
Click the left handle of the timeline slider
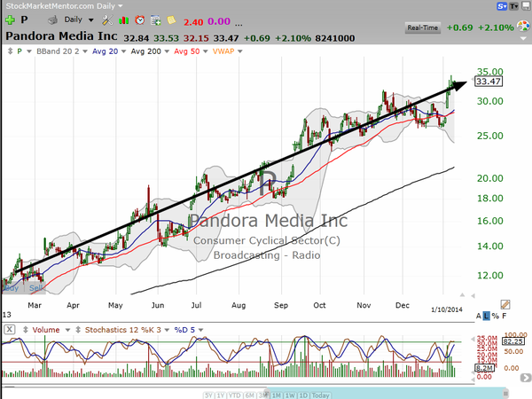pos(266,394)
